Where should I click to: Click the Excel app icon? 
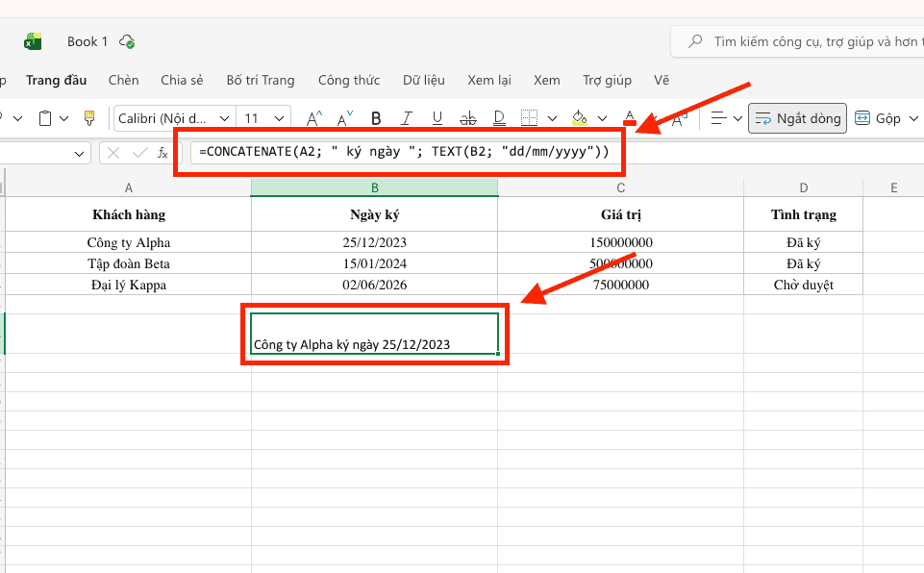33,42
